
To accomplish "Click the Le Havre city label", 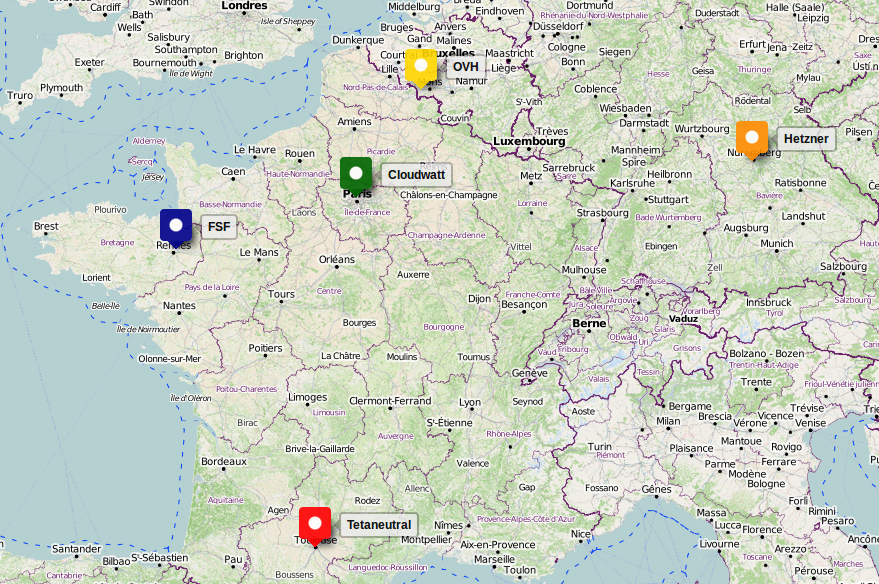I will (x=255, y=150).
